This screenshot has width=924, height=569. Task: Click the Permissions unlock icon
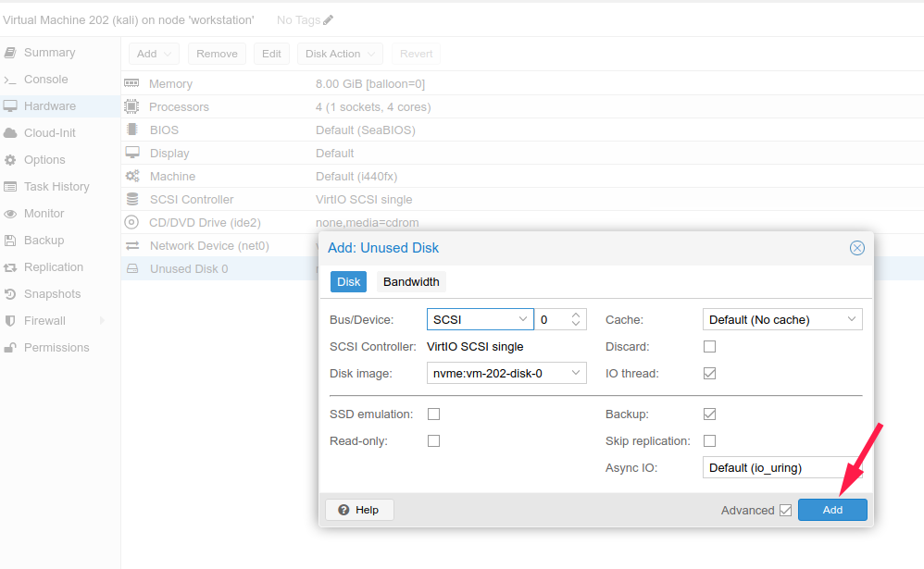pyautogui.click(x=10, y=348)
